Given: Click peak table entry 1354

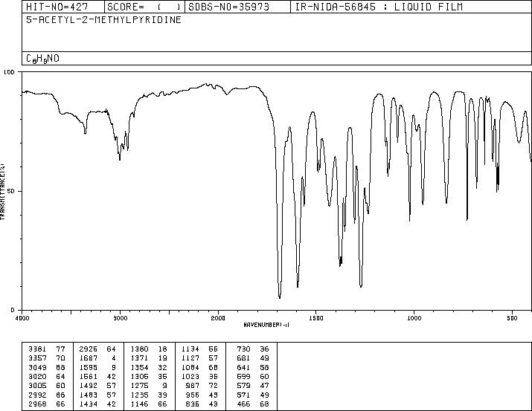Looking at the screenshot, I should tap(139, 367).
